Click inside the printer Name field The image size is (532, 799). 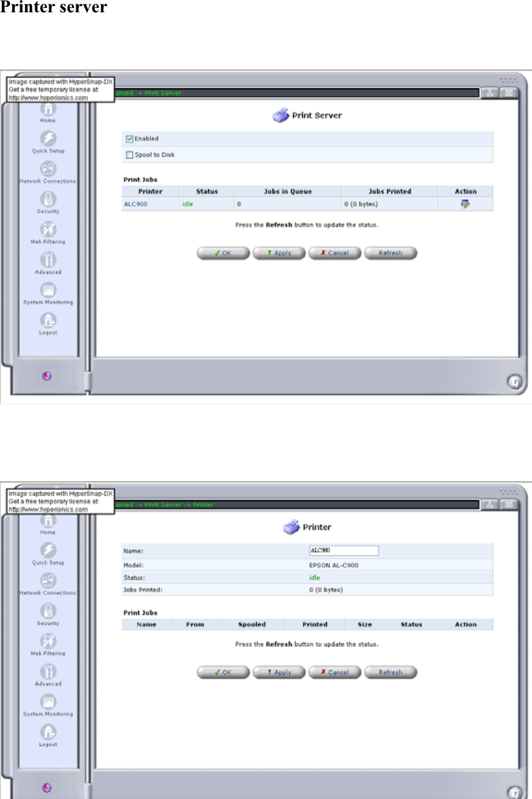click(343, 551)
